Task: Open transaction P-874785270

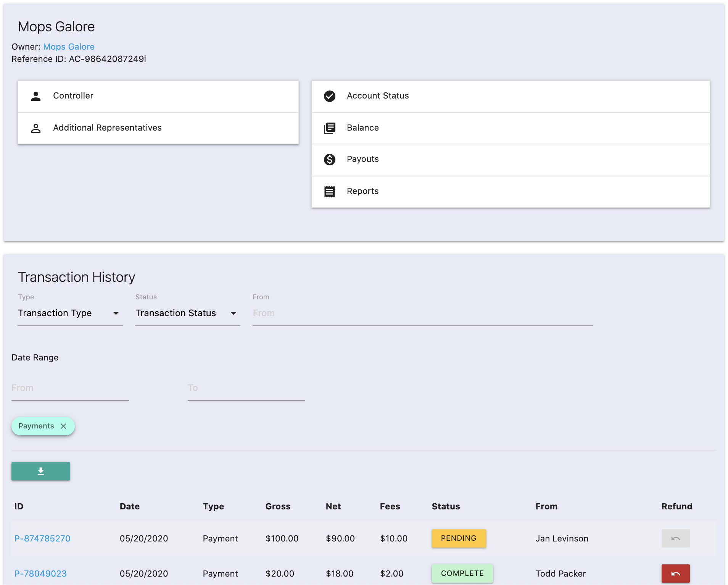Action: pos(42,538)
